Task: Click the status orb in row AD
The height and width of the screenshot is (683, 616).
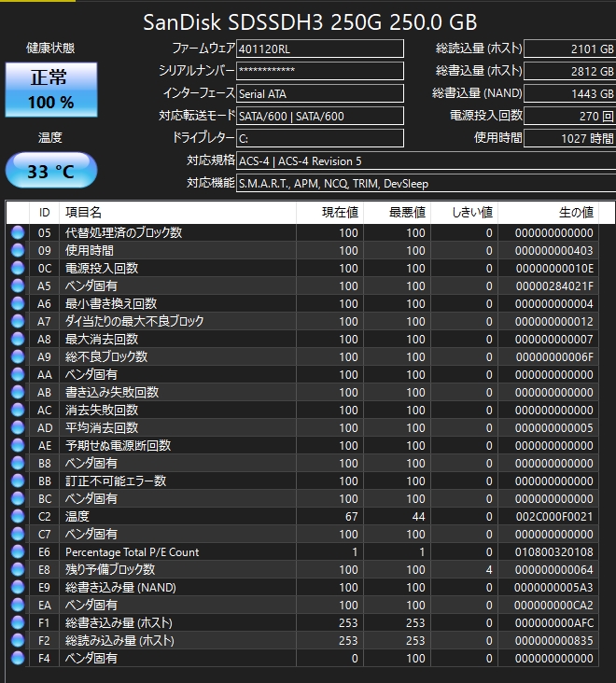Action: pyautogui.click(x=18, y=427)
